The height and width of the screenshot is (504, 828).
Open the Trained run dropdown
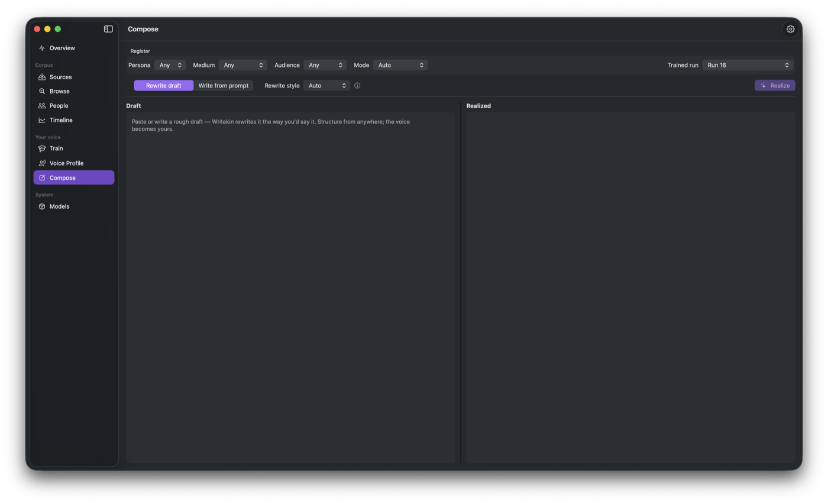point(748,65)
